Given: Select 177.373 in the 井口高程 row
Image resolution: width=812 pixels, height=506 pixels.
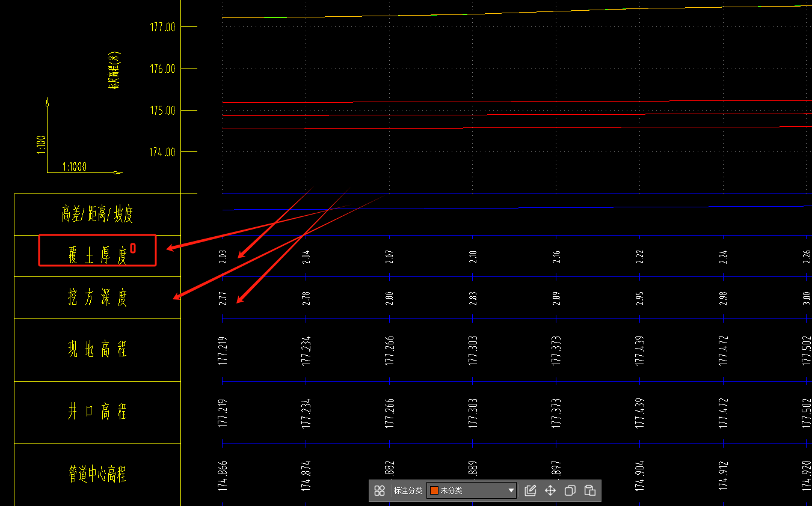Looking at the screenshot, I should (x=556, y=413).
